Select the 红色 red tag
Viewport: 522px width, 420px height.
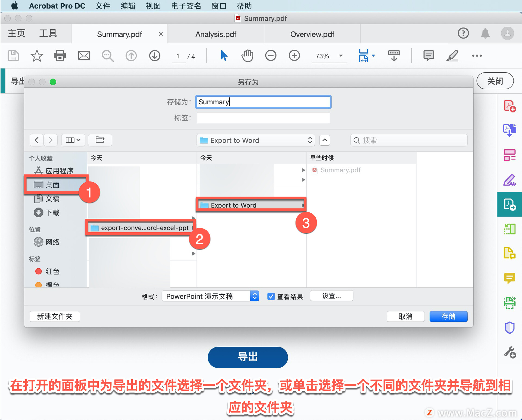[47, 271]
